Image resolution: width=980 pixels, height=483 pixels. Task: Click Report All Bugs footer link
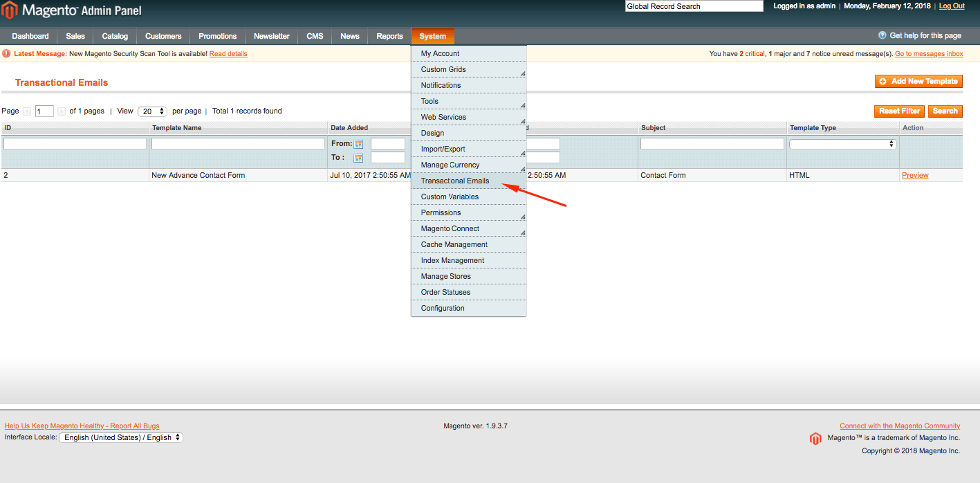click(82, 426)
